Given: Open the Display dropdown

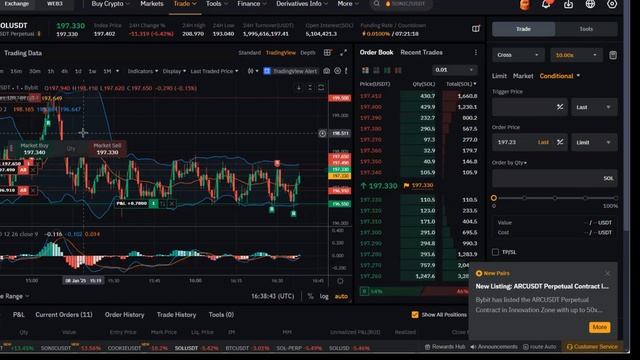Looking at the screenshot, I should tap(174, 71).
